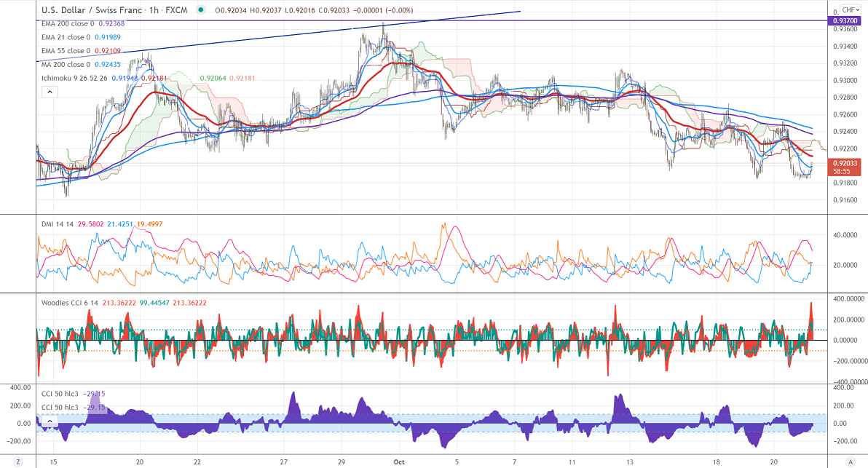Click the low price L0.92016
The width and height of the screenshot is (868, 468).
pyautogui.click(x=300, y=10)
